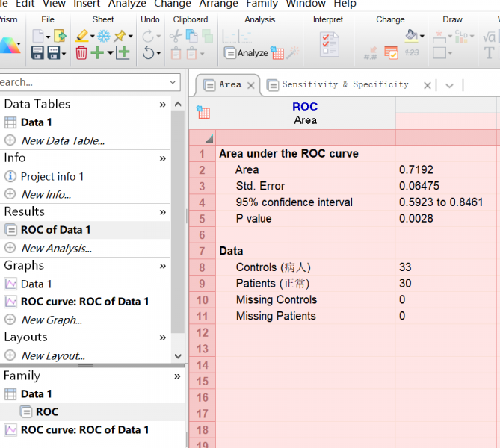Open the Insert menu
500x448 pixels.
tap(87, 4)
